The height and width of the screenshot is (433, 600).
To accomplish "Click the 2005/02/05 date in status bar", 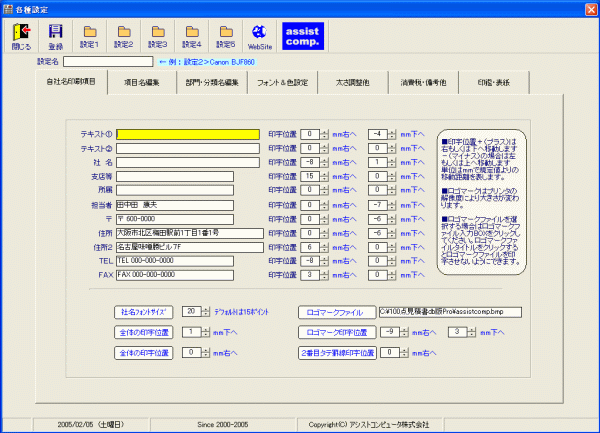I will (91, 425).
